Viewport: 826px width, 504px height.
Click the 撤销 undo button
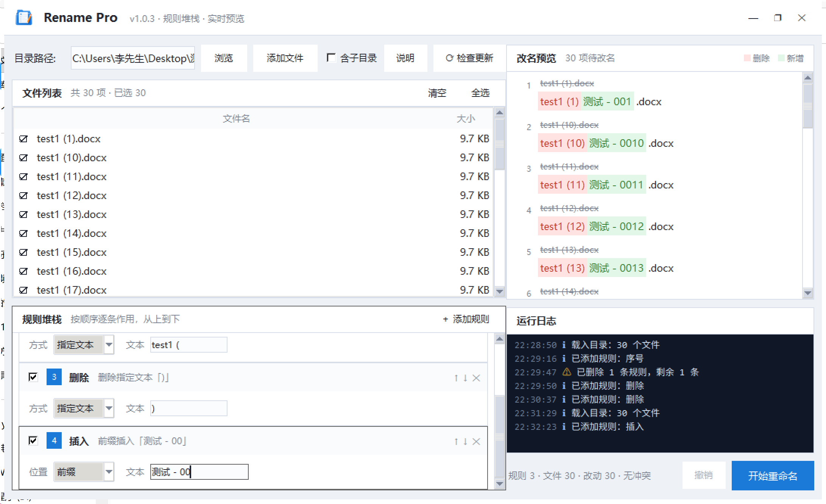tap(704, 475)
